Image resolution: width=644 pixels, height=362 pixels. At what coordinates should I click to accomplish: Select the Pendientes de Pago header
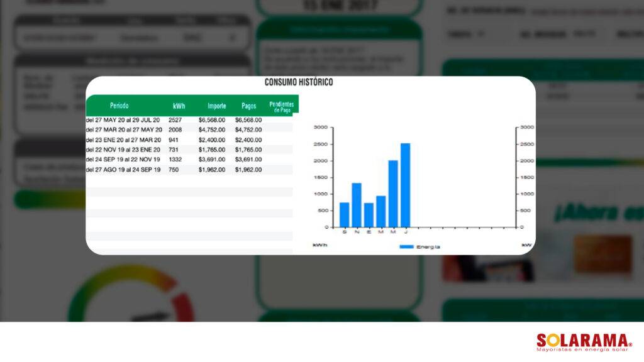[x=280, y=105]
